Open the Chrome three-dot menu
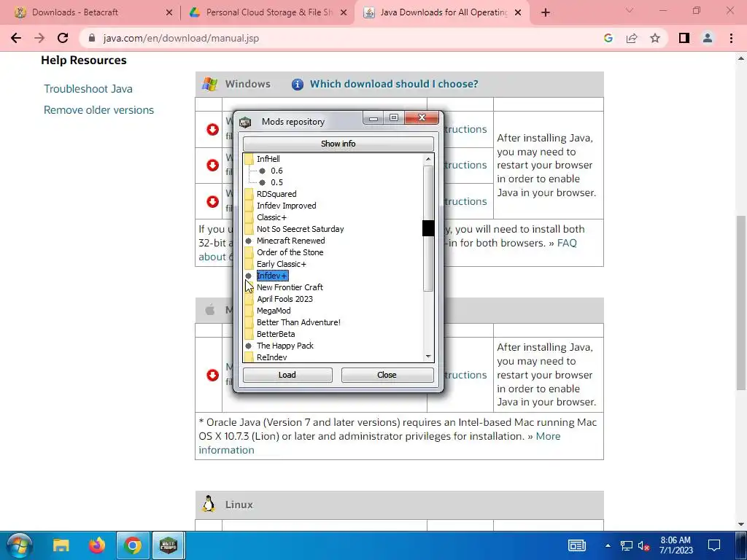The width and height of the screenshot is (747, 560). [731, 38]
